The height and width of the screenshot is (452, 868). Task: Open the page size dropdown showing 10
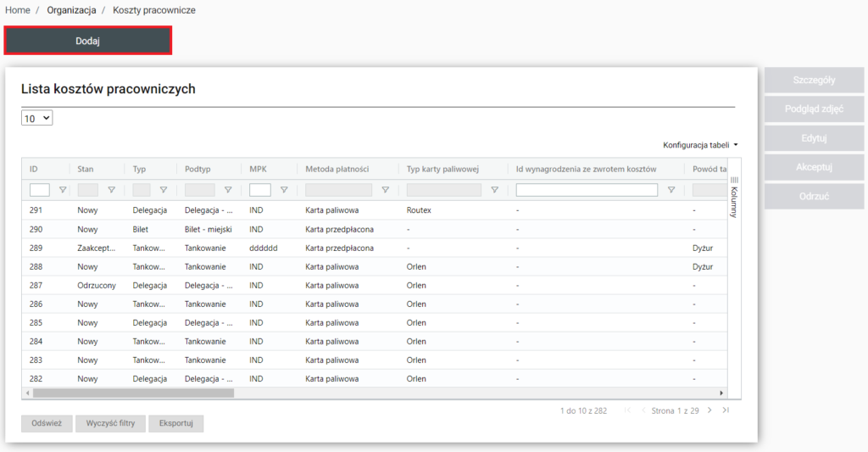[x=37, y=119]
